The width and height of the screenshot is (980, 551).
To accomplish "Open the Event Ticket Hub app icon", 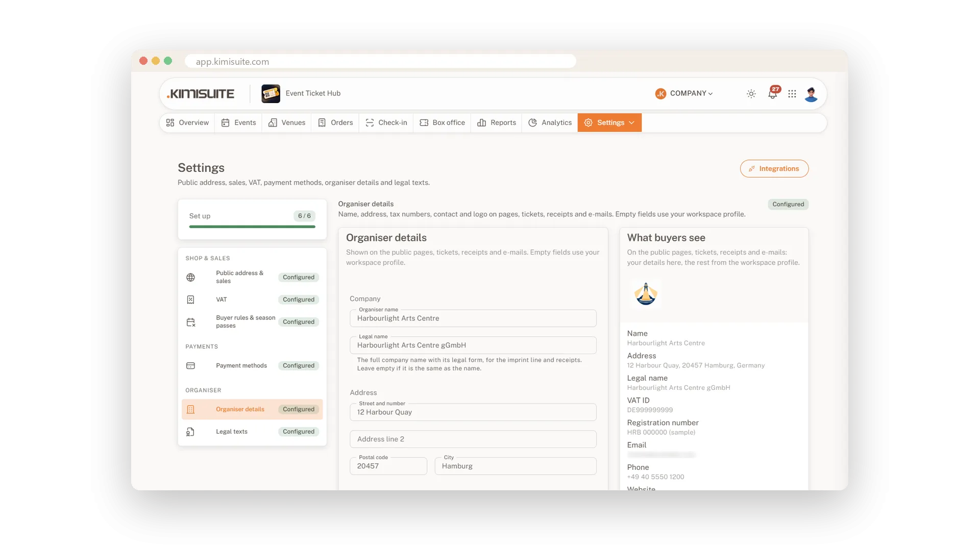I will tap(271, 94).
